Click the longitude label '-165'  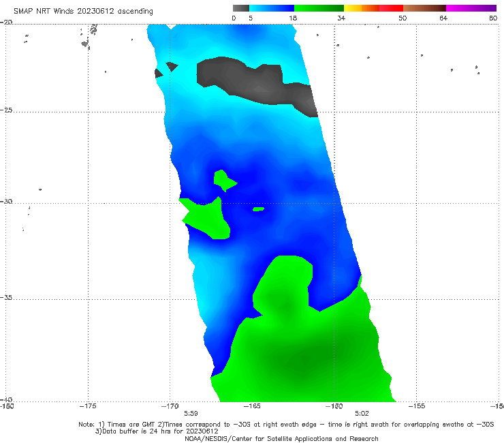252,406
